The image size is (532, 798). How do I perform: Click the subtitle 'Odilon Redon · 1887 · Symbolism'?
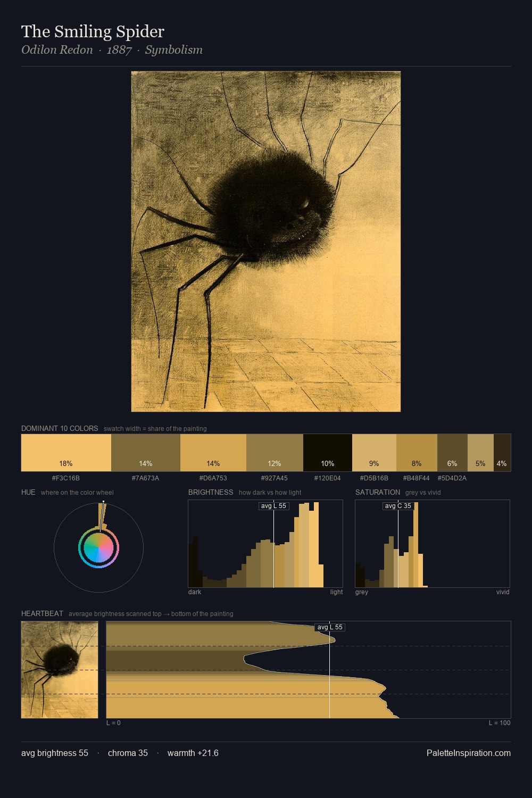click(x=112, y=50)
